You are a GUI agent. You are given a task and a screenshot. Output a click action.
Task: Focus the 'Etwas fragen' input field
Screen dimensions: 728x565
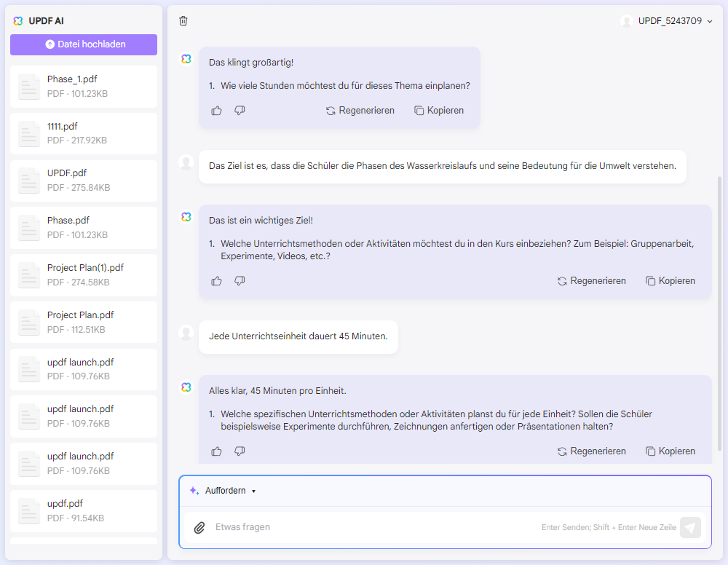tap(376, 527)
